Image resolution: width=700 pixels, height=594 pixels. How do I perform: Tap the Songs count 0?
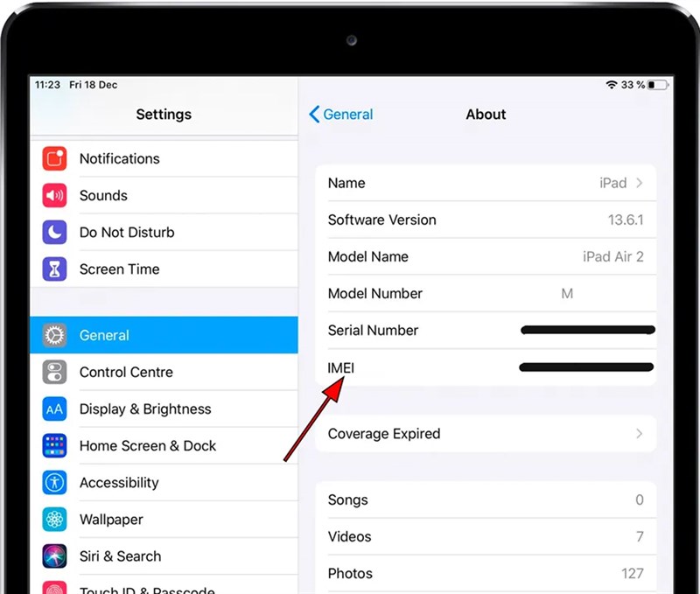click(640, 500)
